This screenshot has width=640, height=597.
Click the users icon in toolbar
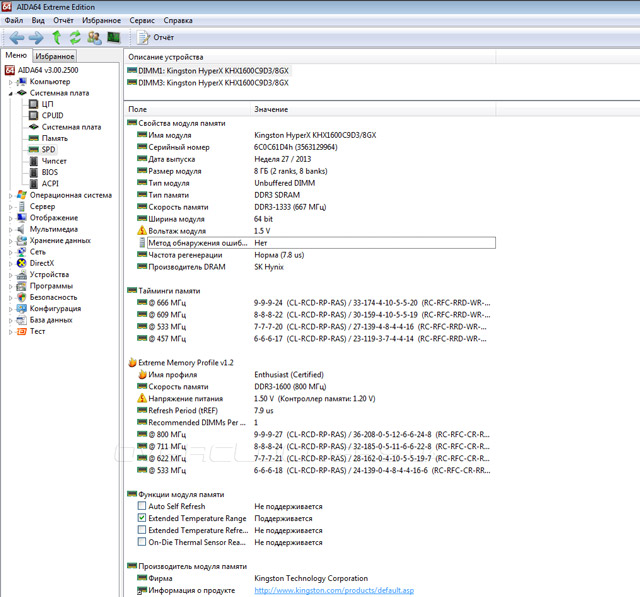tap(94, 38)
